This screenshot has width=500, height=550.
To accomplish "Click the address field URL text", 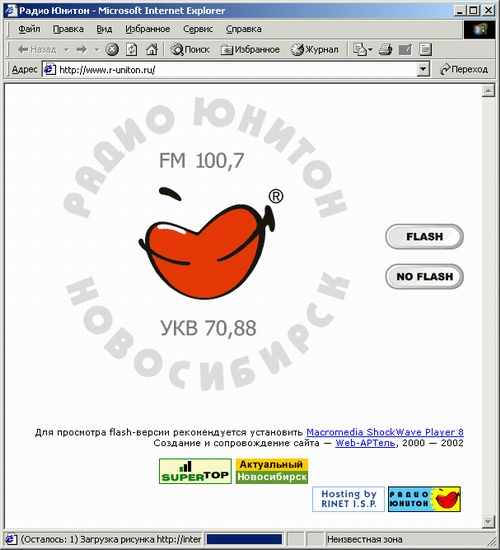I will coord(107,70).
